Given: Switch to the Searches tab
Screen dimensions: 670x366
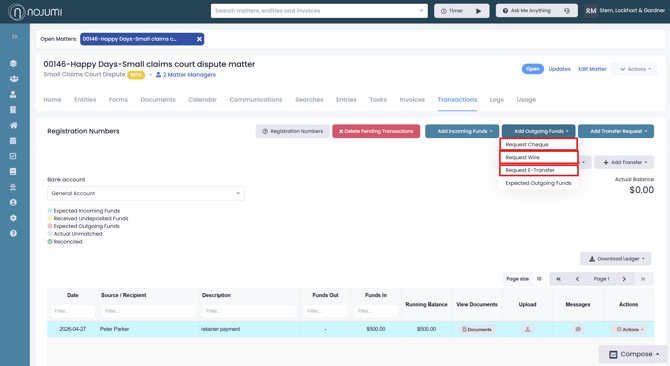Looking at the screenshot, I should pyautogui.click(x=309, y=100).
